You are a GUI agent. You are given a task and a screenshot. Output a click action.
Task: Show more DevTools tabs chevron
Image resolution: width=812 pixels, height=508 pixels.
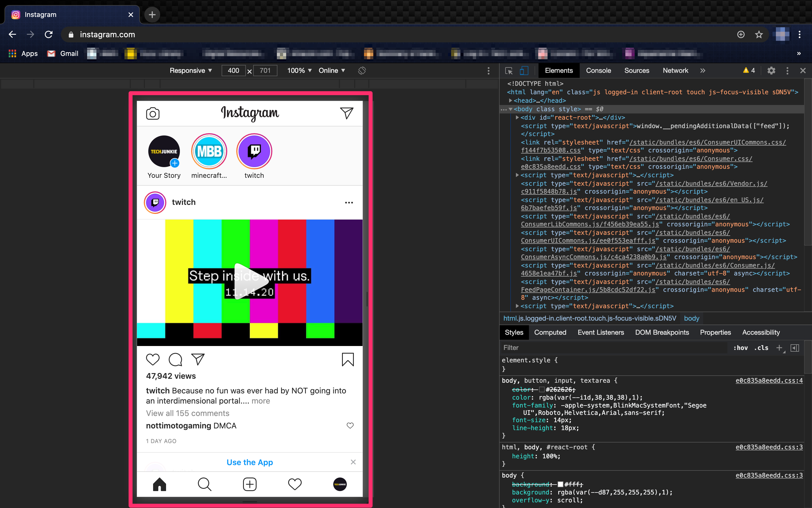703,71
